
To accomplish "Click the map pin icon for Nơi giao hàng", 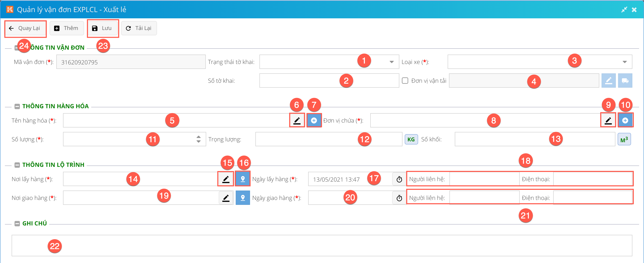I will (242, 198).
